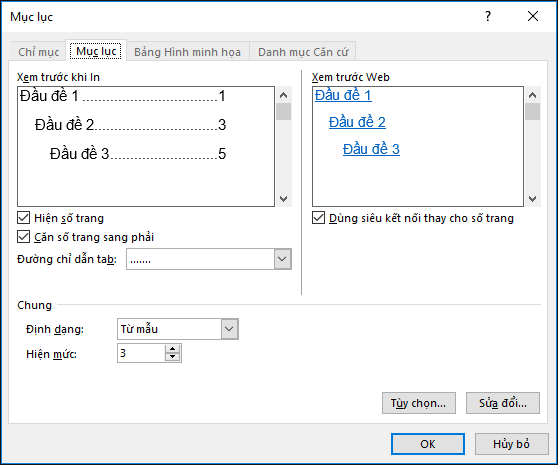The image size is (558, 465).
Task: Click down arrow in print preview scrollbar
Action: click(x=284, y=199)
